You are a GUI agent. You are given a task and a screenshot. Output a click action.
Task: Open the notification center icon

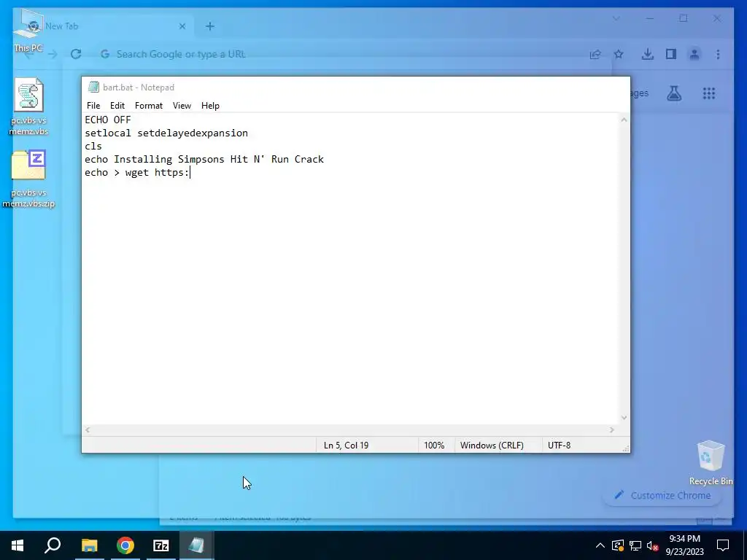click(x=723, y=545)
